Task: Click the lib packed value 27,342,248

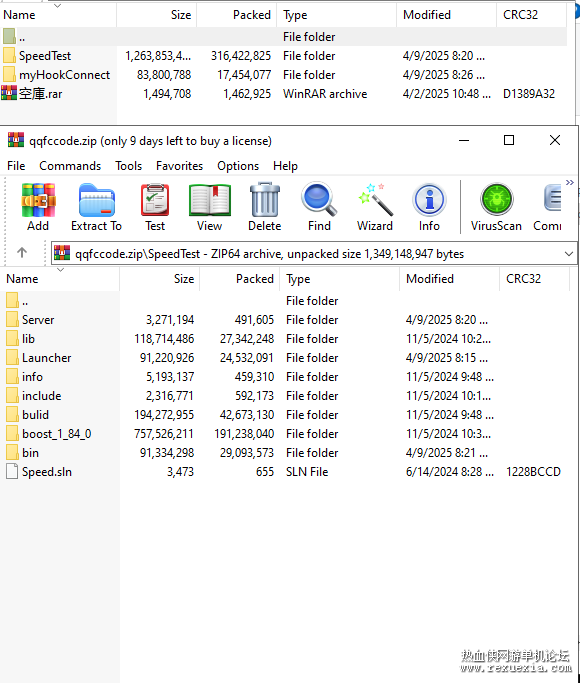Action: pyautogui.click(x=247, y=339)
